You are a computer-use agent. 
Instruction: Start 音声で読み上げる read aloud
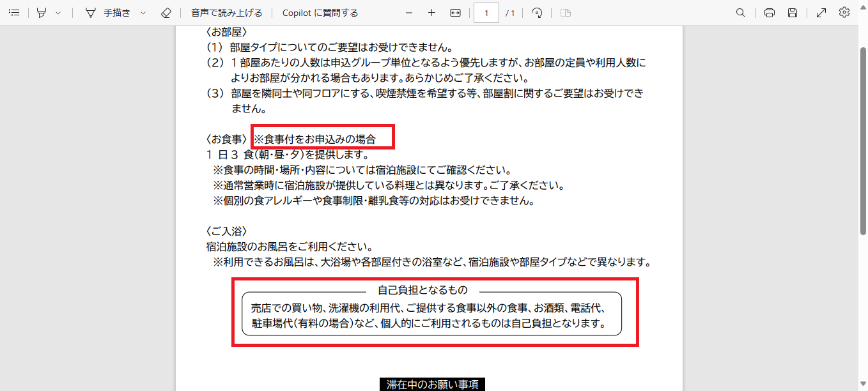[227, 13]
